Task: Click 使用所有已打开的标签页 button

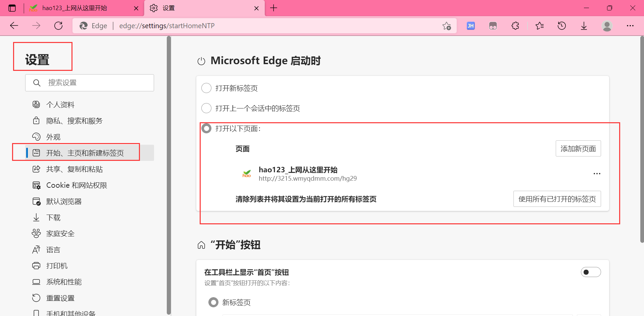Action: point(557,199)
